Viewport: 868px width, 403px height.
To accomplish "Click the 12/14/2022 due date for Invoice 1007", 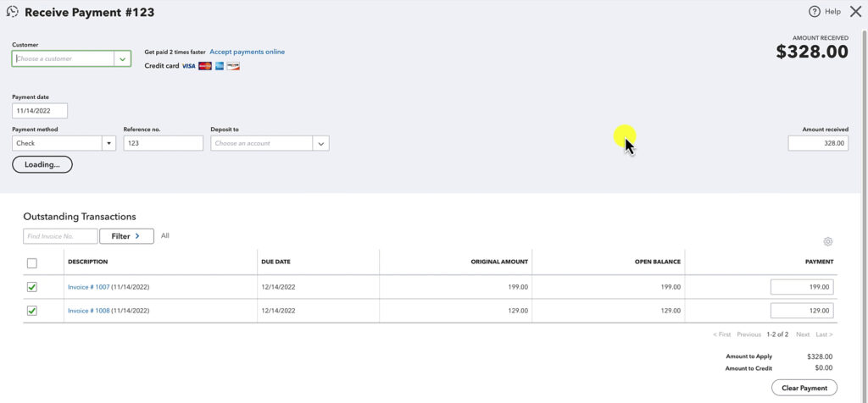I will click(x=278, y=287).
